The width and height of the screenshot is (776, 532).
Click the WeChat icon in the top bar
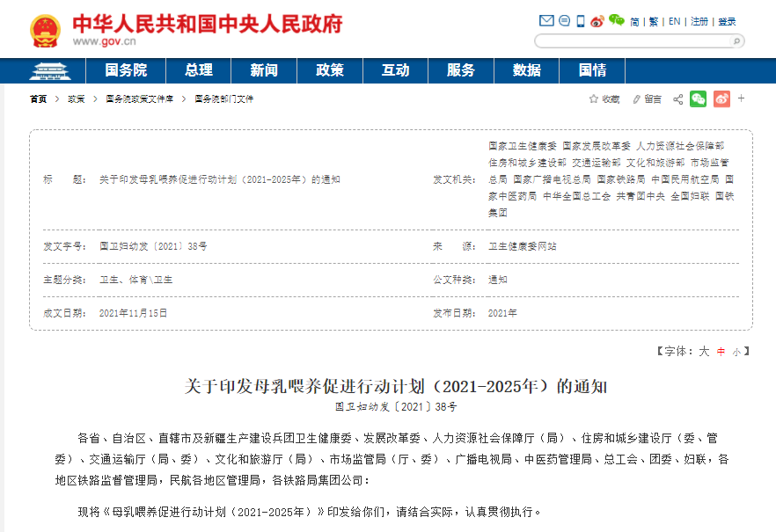(616, 19)
